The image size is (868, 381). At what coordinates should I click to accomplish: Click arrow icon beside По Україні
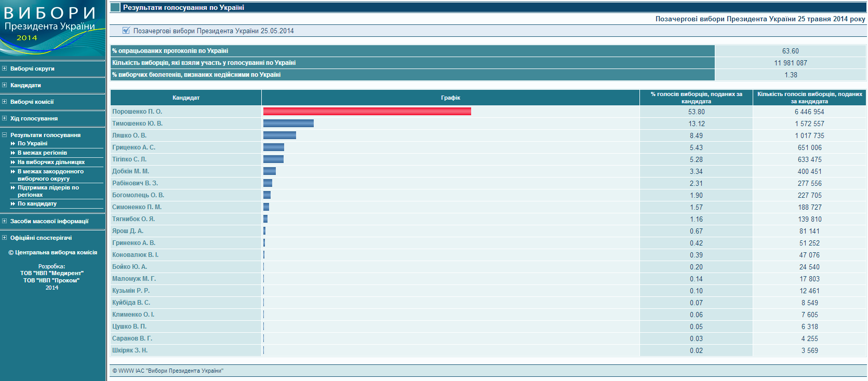coord(13,143)
